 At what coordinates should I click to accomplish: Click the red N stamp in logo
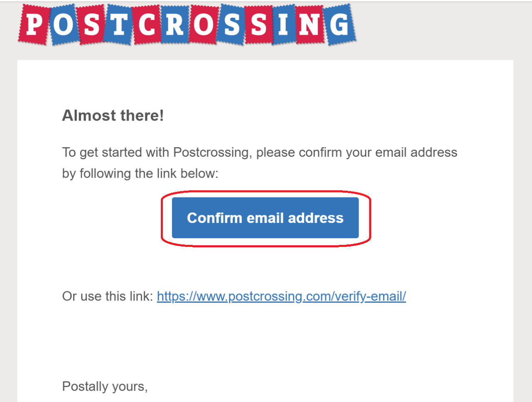pyautogui.click(x=310, y=25)
